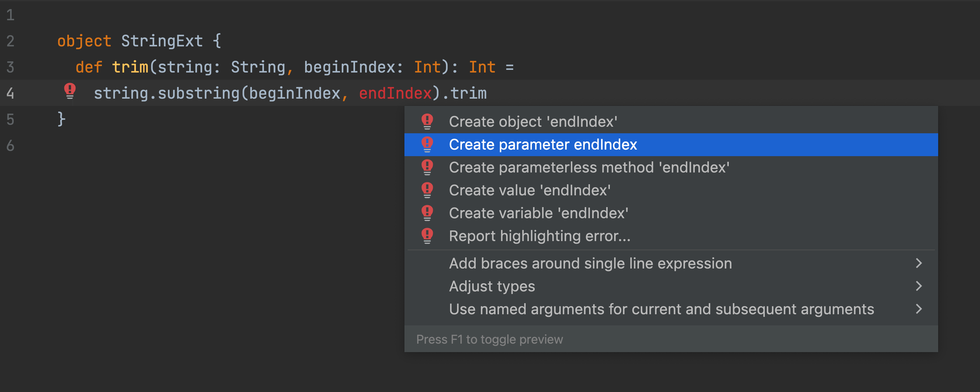980x392 pixels.
Task: Choose Create value 'endIndex' fix
Action: (530, 190)
